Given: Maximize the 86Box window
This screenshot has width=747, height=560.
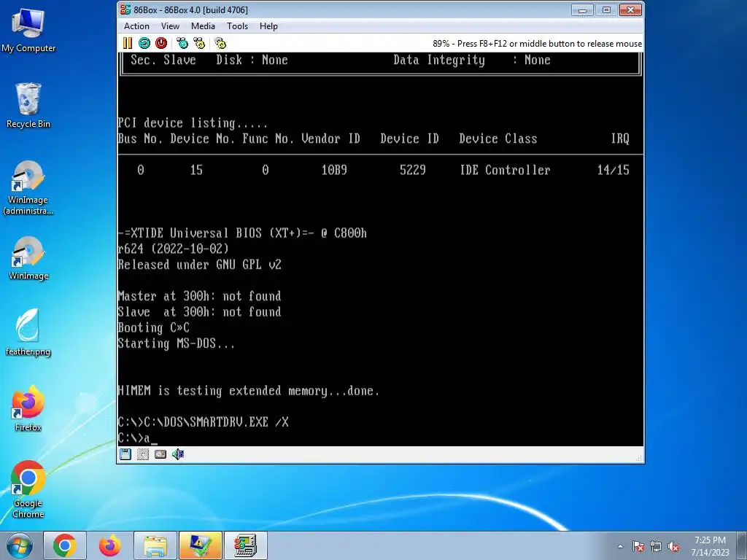Looking at the screenshot, I should (606, 10).
